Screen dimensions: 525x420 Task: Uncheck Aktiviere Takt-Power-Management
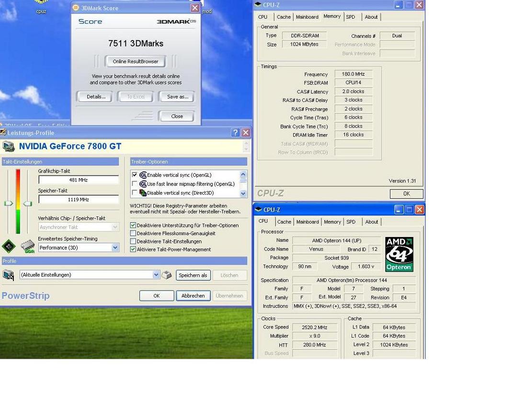(x=133, y=250)
